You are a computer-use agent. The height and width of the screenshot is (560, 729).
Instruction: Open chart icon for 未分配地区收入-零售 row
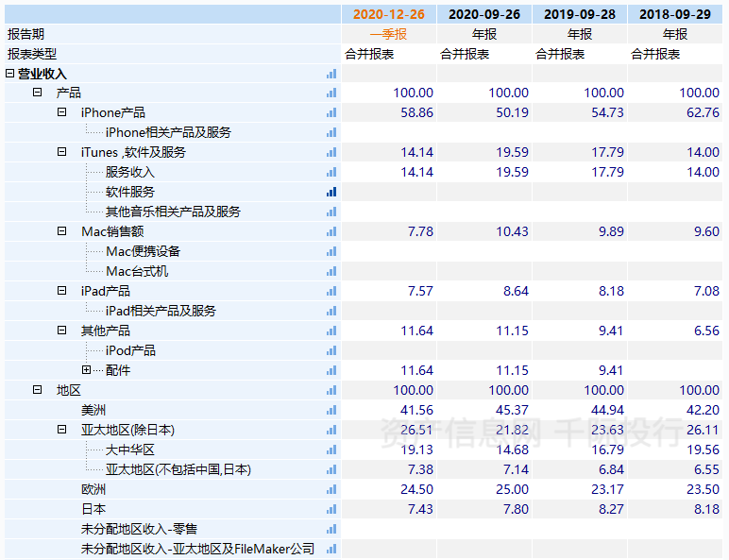pos(331,529)
